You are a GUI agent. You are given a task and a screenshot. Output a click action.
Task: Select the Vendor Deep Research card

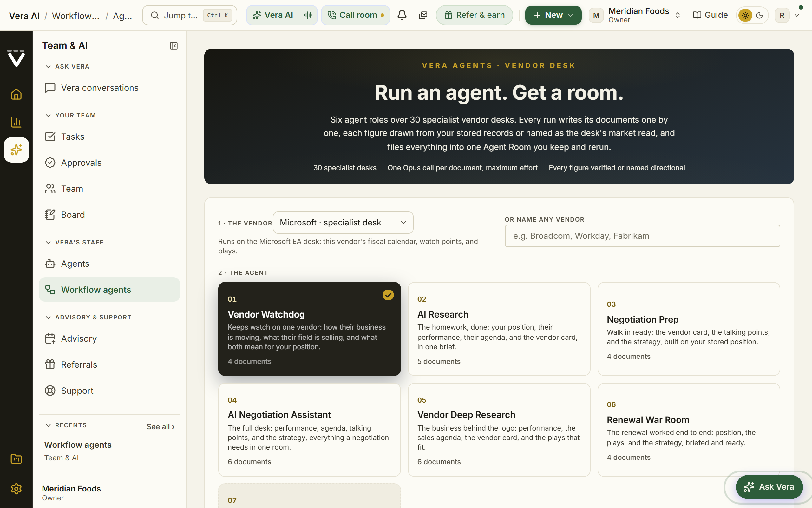coord(499,430)
